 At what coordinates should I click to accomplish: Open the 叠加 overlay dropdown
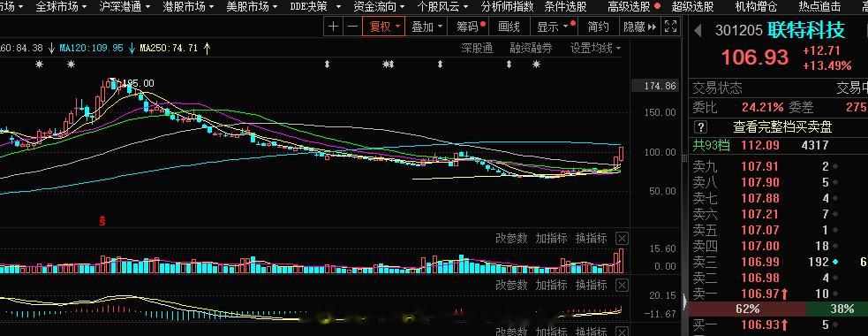[x=426, y=27]
